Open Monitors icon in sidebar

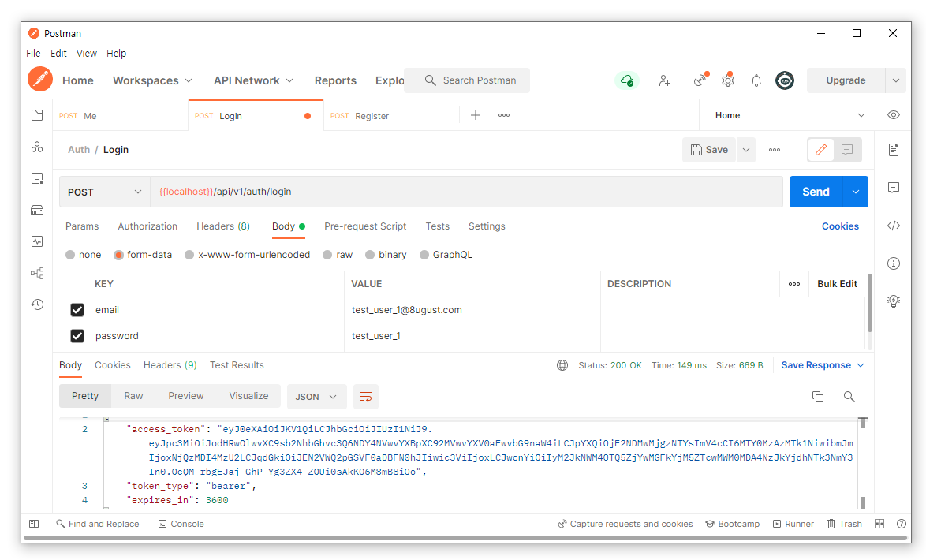tap(37, 241)
